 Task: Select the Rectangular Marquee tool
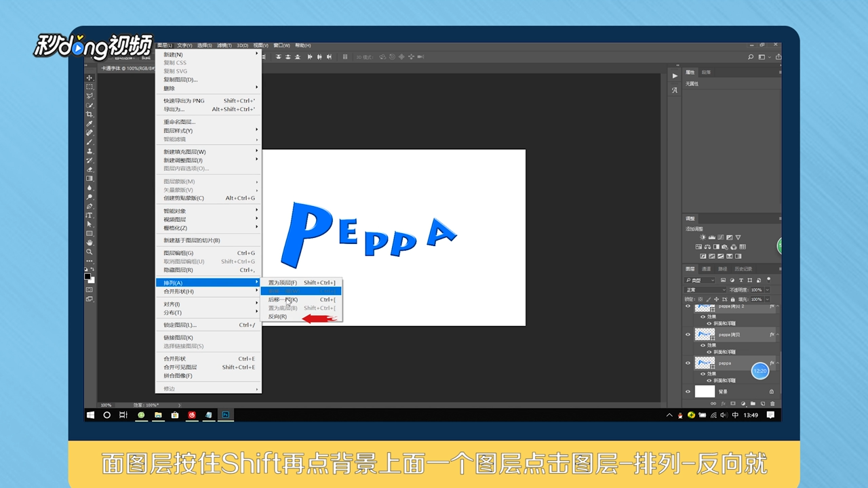89,87
